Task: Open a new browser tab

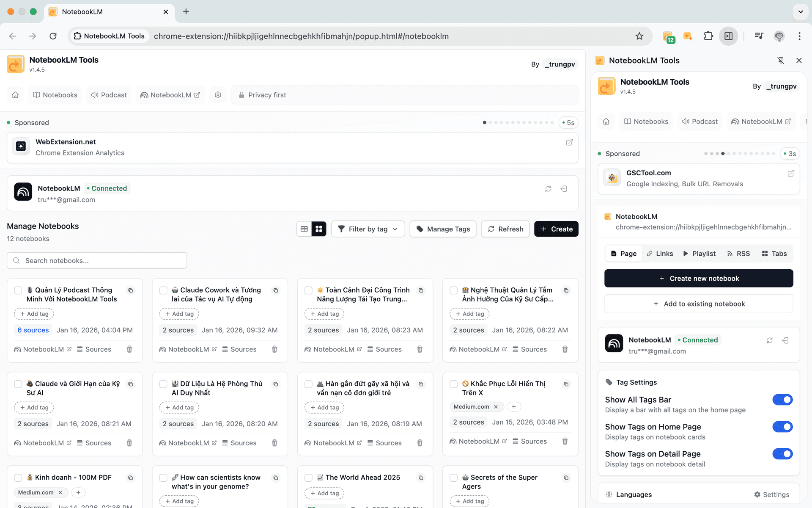Action: [x=186, y=11]
